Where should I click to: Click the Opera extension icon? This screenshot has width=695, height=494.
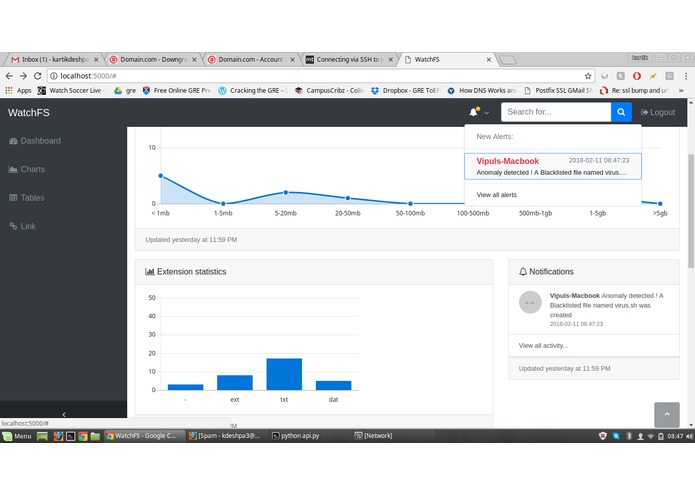(x=637, y=76)
